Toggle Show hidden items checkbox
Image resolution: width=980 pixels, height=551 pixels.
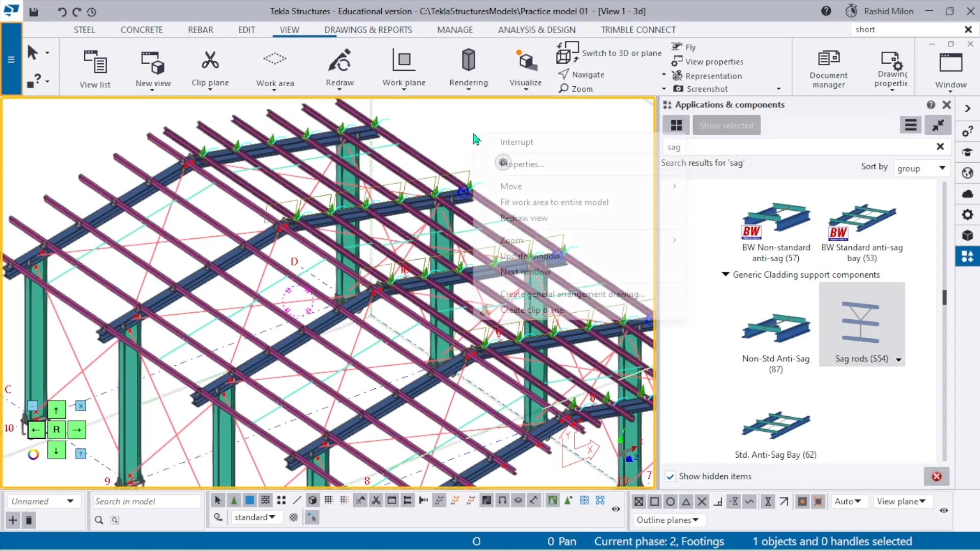click(670, 477)
